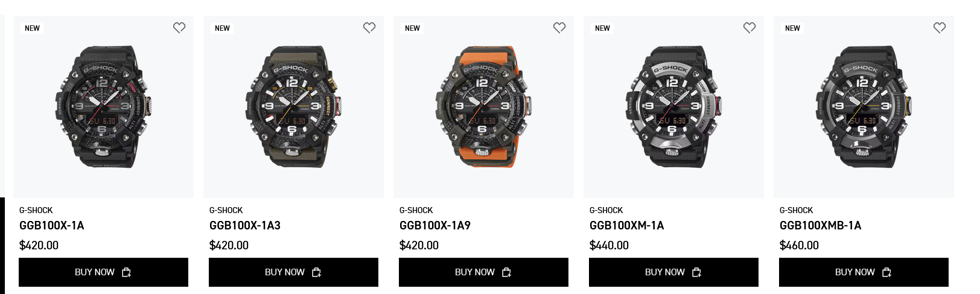
Task: Click Buy Now for GGB100XM-1A
Action: (x=673, y=272)
